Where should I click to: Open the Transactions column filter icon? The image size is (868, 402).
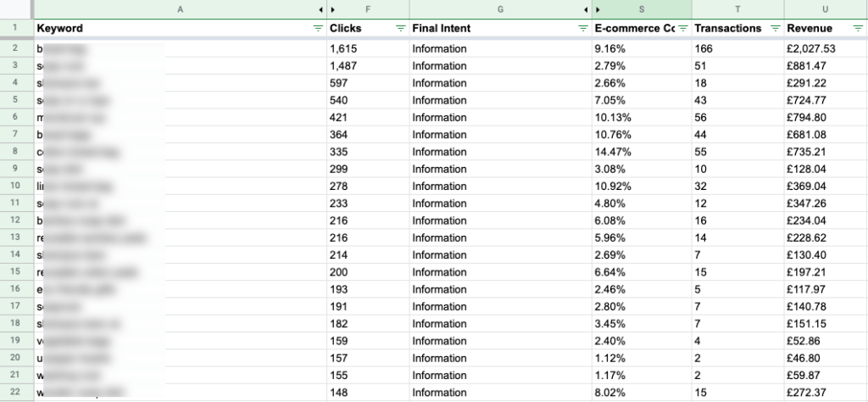pyautogui.click(x=775, y=28)
